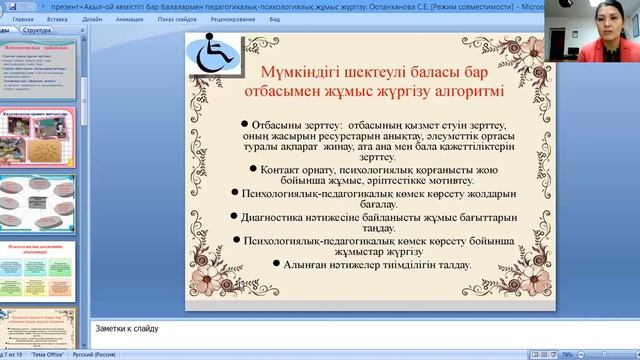
Task: Open the Показ слайдов tab
Action: (177, 19)
